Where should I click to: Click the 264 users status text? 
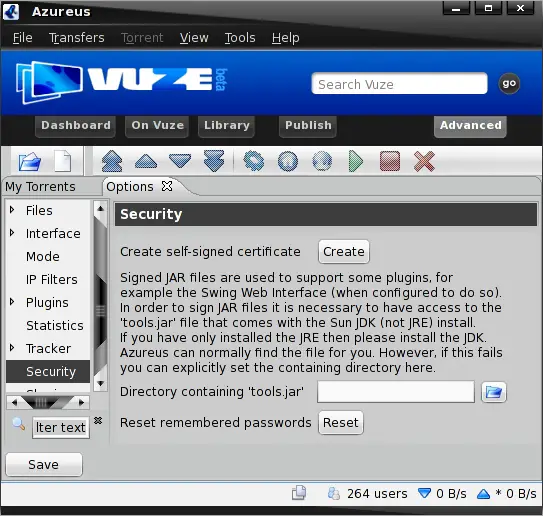[x=377, y=493]
